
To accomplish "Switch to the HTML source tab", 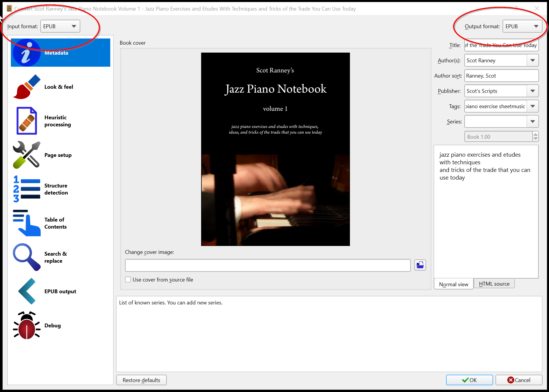I will point(494,284).
